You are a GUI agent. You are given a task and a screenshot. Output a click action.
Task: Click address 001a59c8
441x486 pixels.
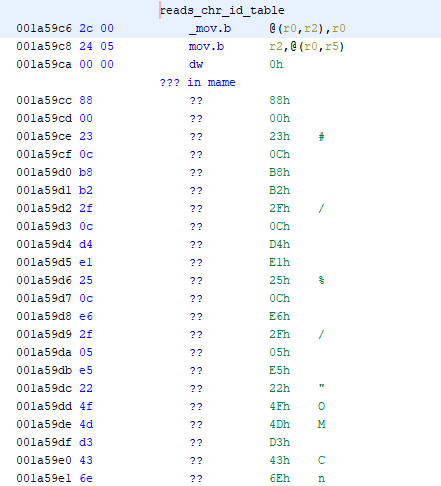coord(44,47)
